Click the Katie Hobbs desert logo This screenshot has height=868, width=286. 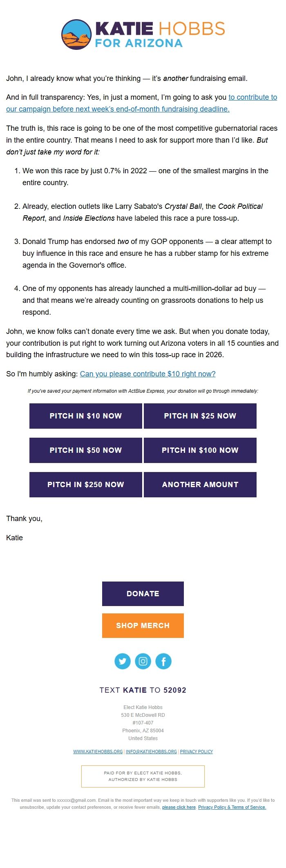point(76,35)
